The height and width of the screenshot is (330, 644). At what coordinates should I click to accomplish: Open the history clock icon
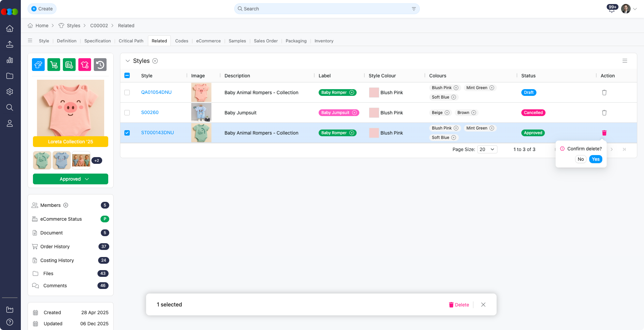coord(100,65)
